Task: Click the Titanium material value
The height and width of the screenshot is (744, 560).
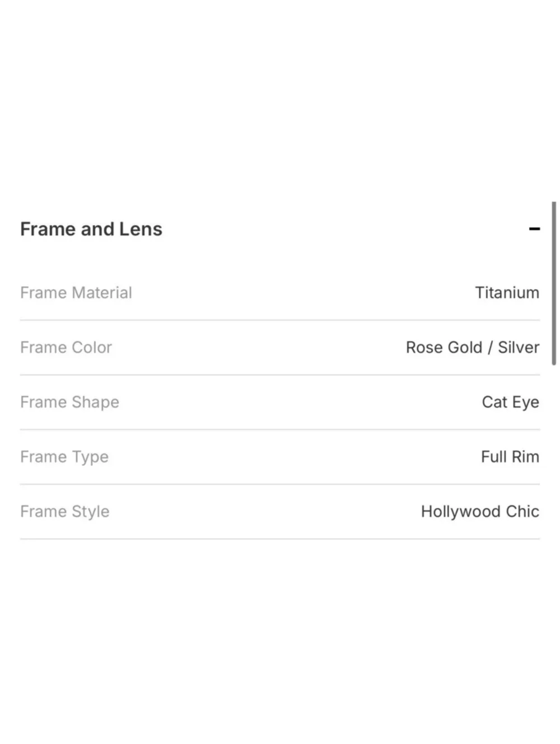Action: point(507,293)
